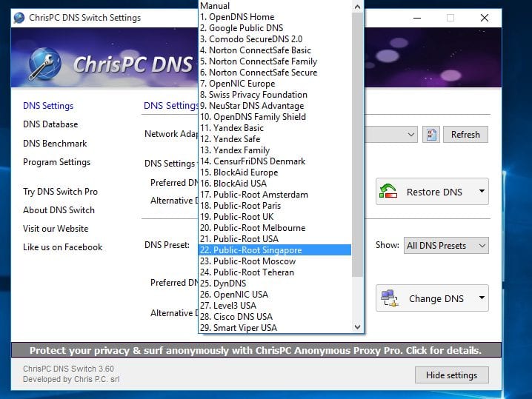This screenshot has width=532, height=399.
Task: Pick 6. Norton ConnectSafe Secure
Action: point(274,73)
